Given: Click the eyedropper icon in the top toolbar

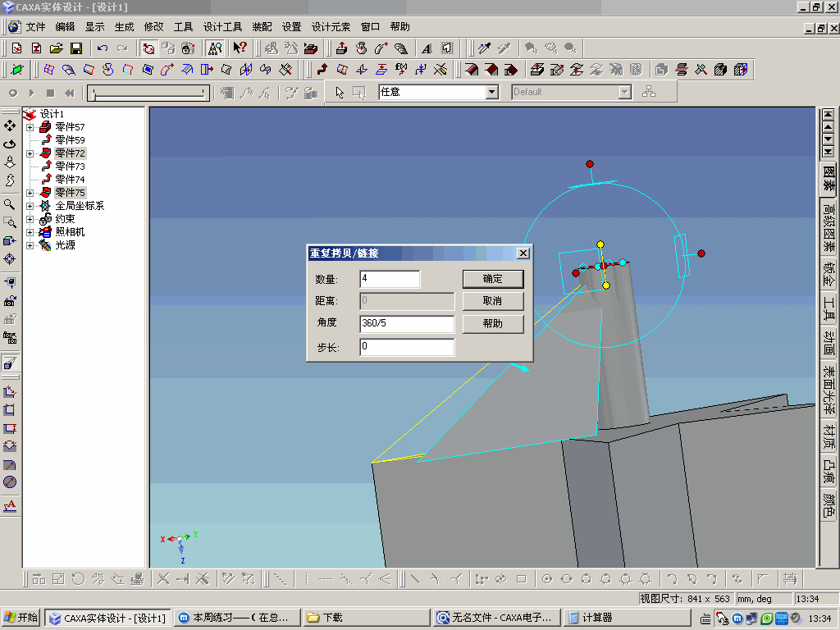Looking at the screenshot, I should (484, 48).
